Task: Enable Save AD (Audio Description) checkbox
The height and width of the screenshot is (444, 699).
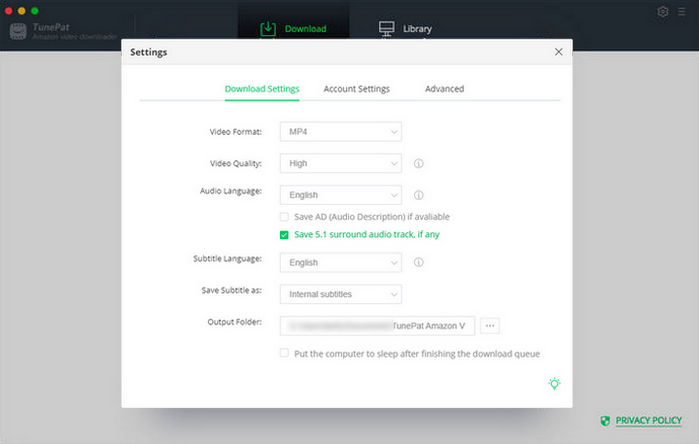Action: 285,217
